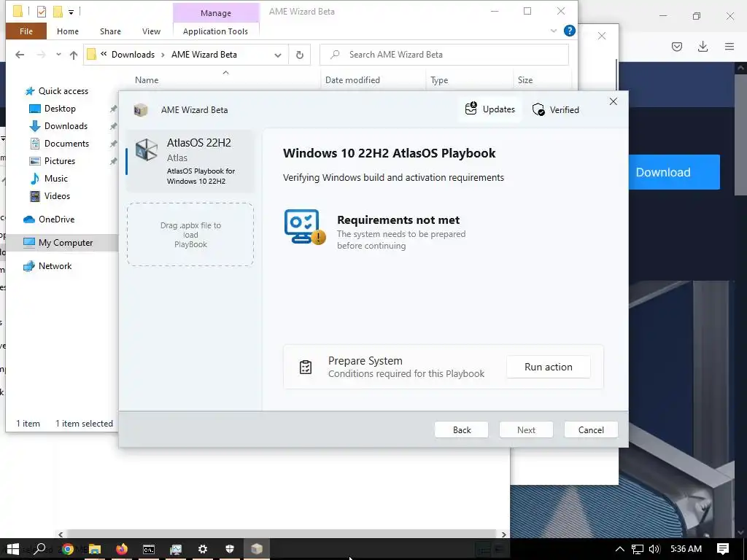Click the requirements-not-met monitor warning icon
The image size is (747, 560).
pyautogui.click(x=304, y=227)
